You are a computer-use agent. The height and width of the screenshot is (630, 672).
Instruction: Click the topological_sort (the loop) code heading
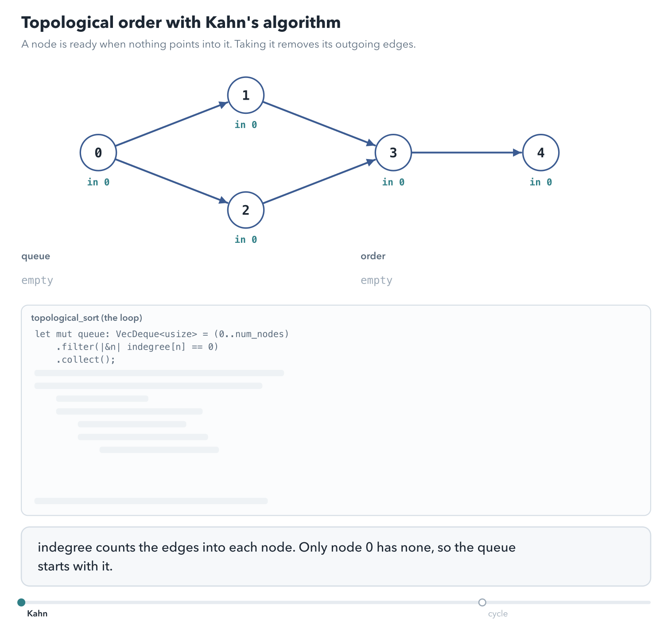pos(87,318)
